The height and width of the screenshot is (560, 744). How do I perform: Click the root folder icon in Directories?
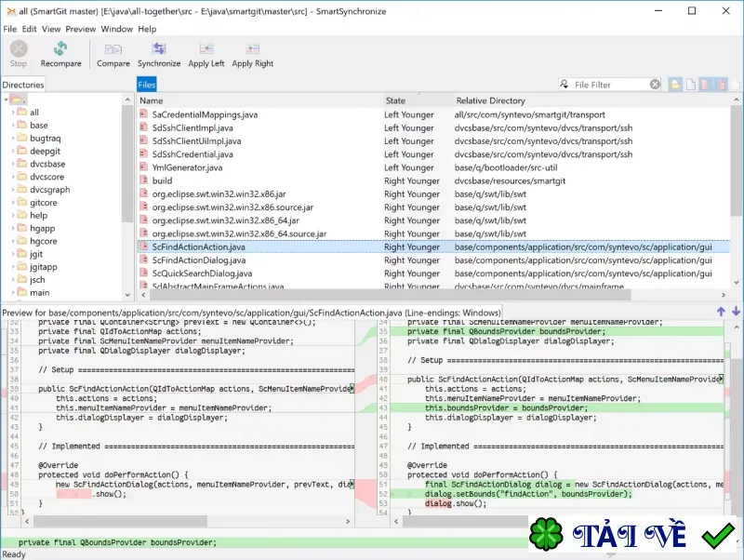(x=17, y=100)
